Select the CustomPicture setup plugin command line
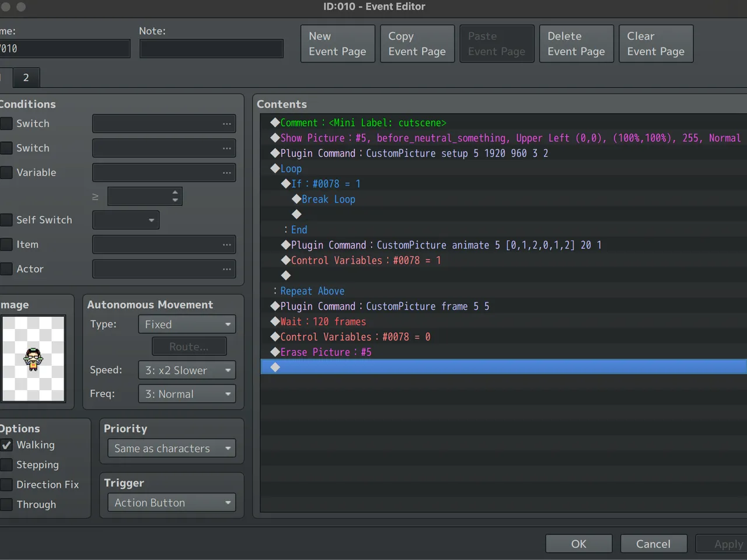This screenshot has height=560, width=747. pyautogui.click(x=504, y=153)
